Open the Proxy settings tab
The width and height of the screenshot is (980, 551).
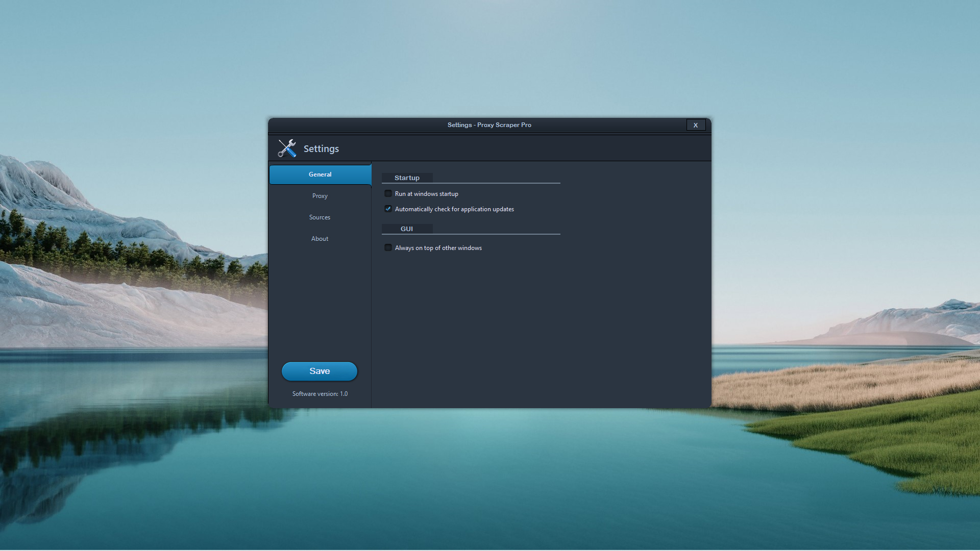320,196
